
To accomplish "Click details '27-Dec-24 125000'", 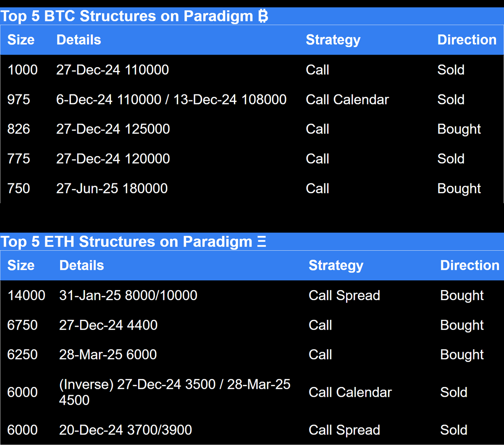I will pyautogui.click(x=113, y=129).
